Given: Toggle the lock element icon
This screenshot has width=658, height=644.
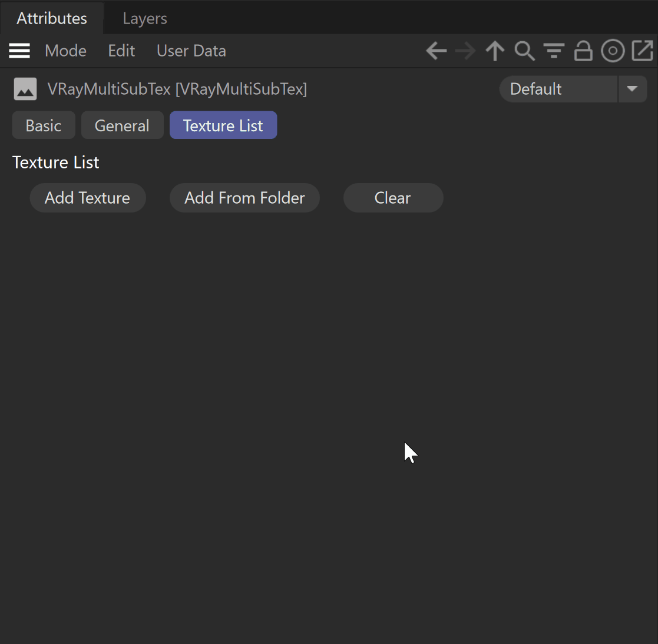Looking at the screenshot, I should pyautogui.click(x=583, y=51).
